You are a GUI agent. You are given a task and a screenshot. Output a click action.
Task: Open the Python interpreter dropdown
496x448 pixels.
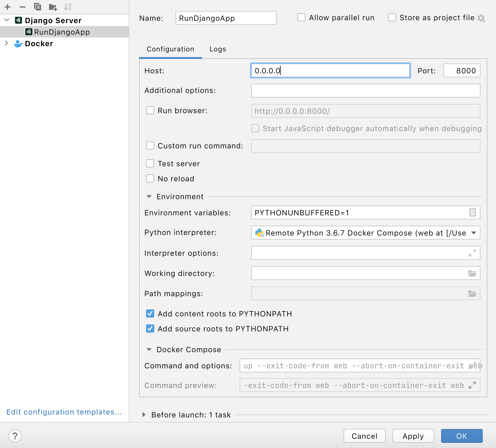tap(474, 233)
